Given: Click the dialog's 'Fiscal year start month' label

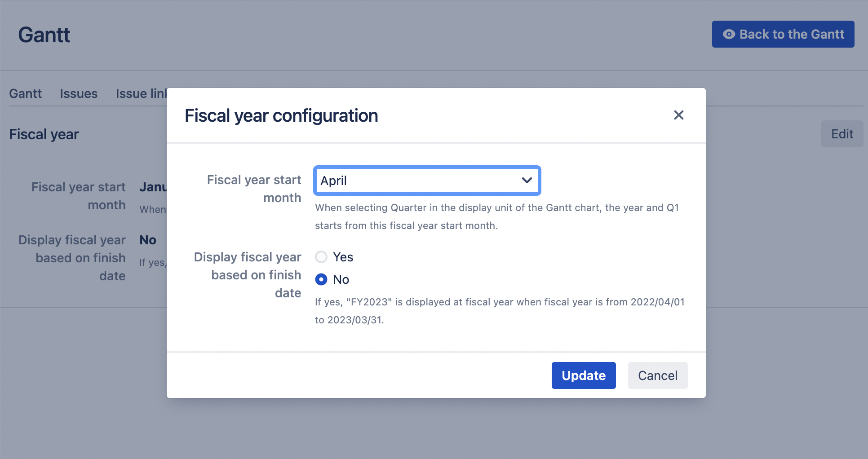Looking at the screenshot, I should 254,189.
